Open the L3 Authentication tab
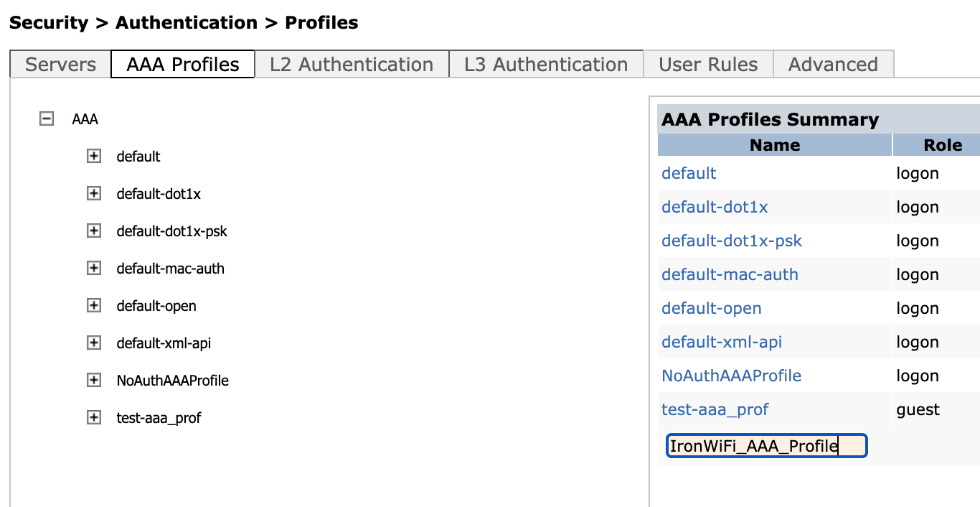This screenshot has width=980, height=507. tap(546, 65)
